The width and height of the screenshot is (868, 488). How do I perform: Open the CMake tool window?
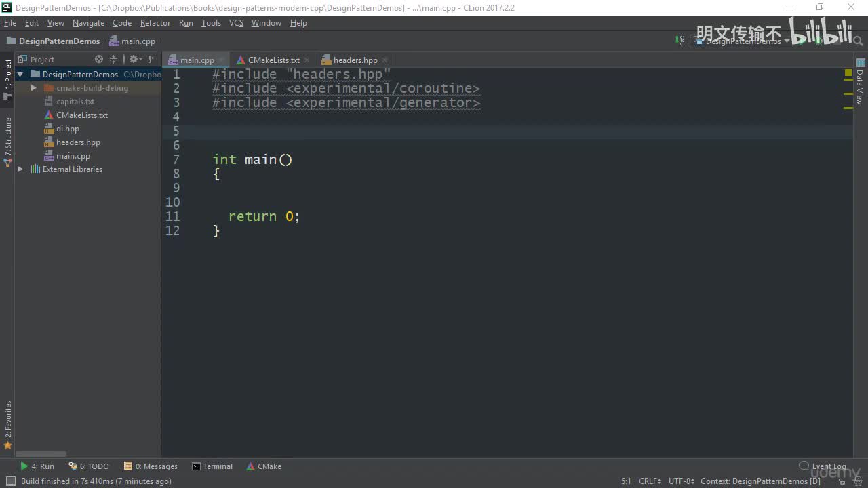[x=264, y=466]
